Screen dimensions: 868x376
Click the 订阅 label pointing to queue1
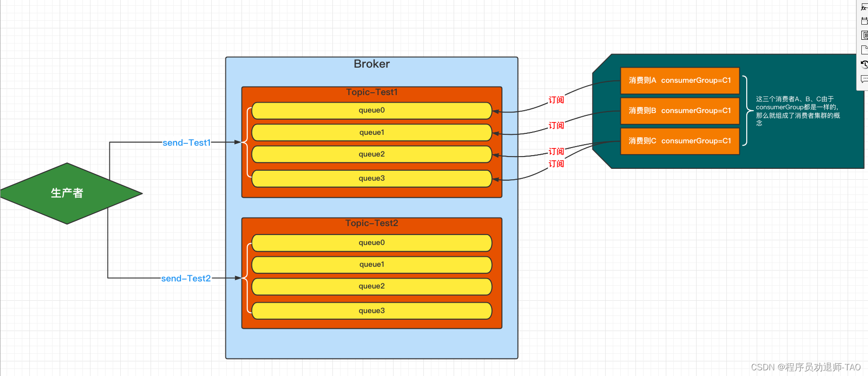pos(556,125)
